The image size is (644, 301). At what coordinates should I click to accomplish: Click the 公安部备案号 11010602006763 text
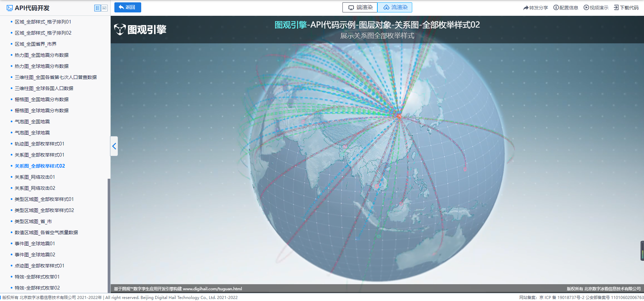[x=615, y=298]
